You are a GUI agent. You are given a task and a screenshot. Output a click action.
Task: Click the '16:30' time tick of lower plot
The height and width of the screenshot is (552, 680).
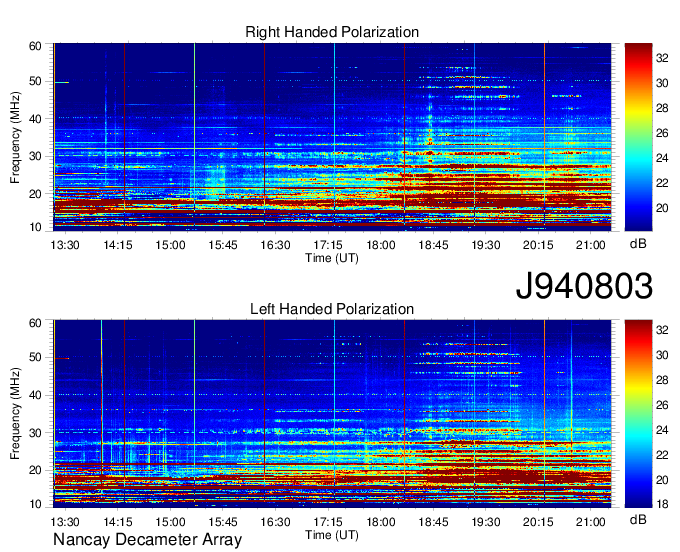pos(275,522)
